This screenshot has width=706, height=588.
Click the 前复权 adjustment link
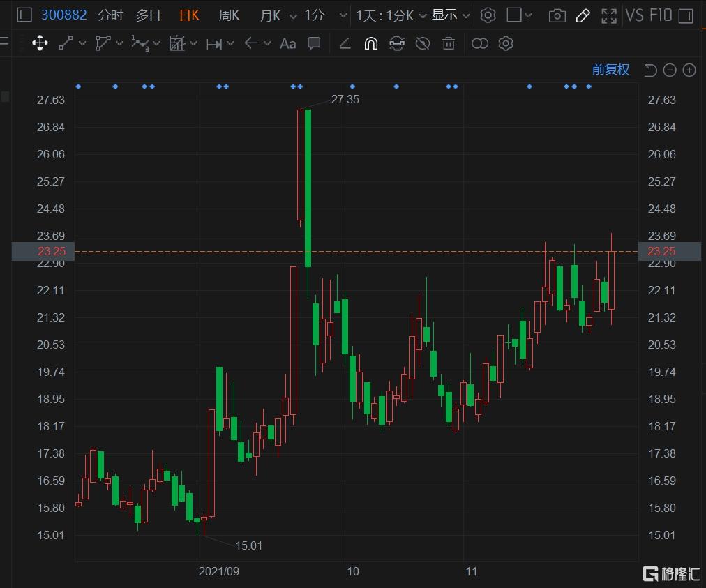[x=610, y=70]
